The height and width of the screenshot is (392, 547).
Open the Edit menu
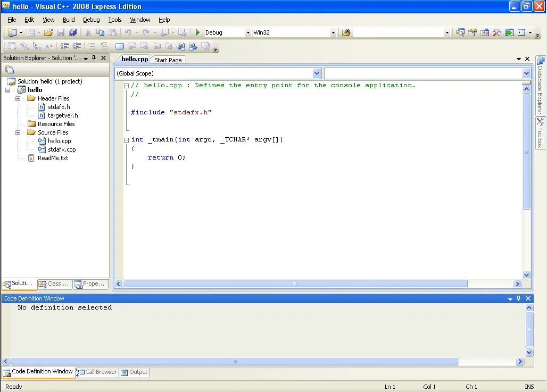click(x=29, y=20)
